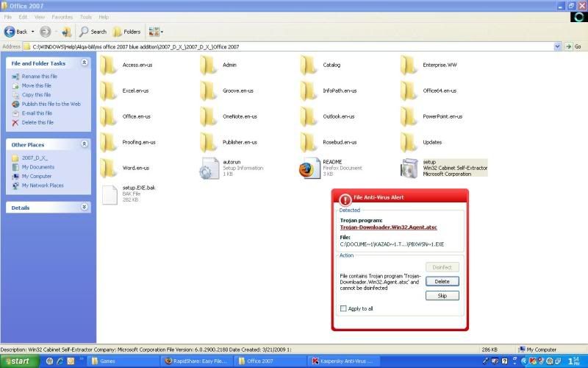588x368 pixels.
Task: Open My Computer from Other Places
Action: [36, 176]
